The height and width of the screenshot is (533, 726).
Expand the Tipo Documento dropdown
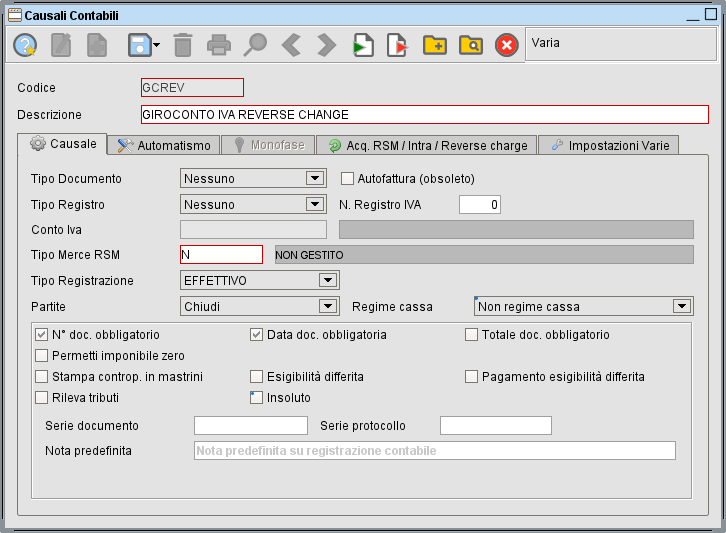tap(315, 178)
